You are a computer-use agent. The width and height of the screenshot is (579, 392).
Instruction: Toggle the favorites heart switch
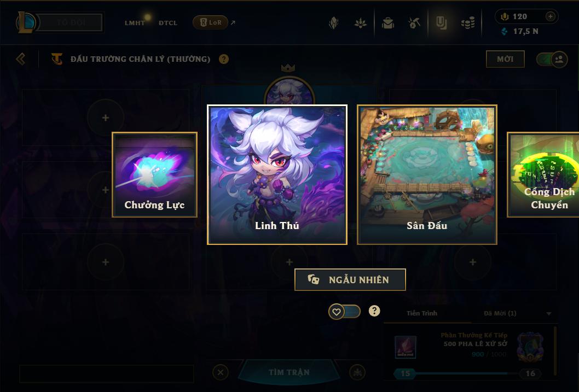tap(344, 312)
